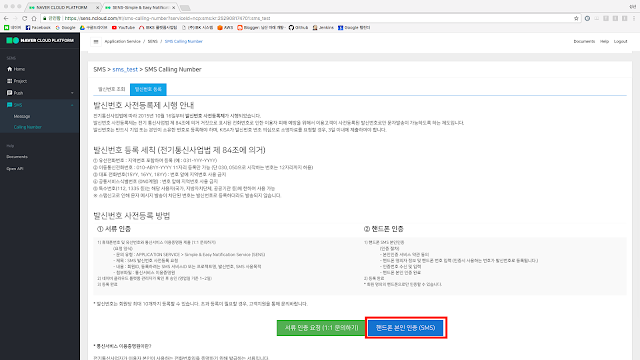Open a new browser tab
This screenshot has height=360, width=640.
tap(185, 8)
